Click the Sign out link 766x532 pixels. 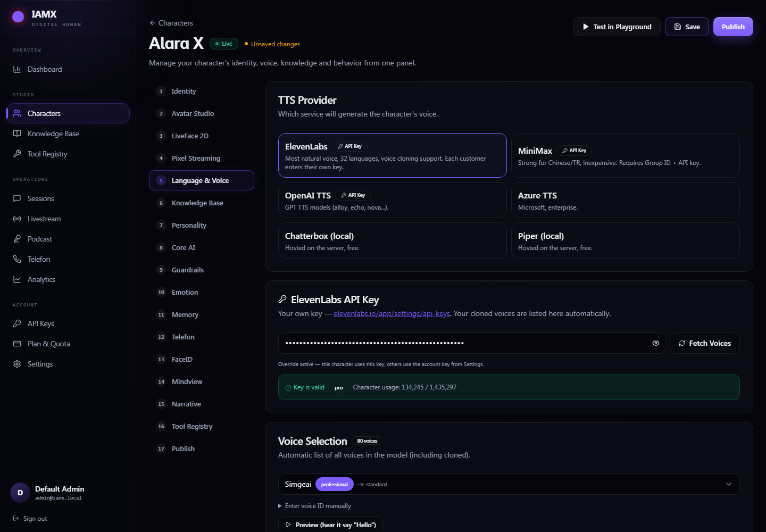point(30,519)
